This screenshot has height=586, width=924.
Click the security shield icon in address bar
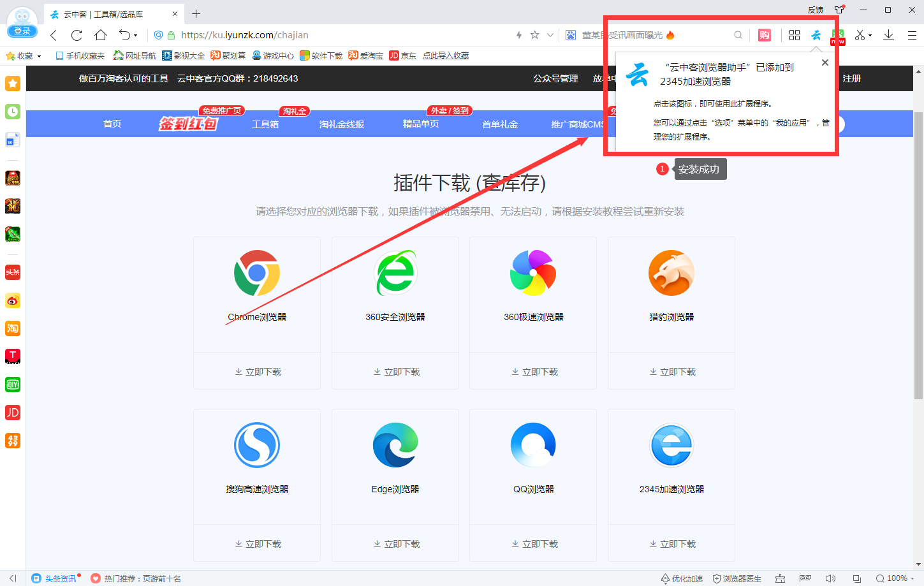tap(159, 35)
